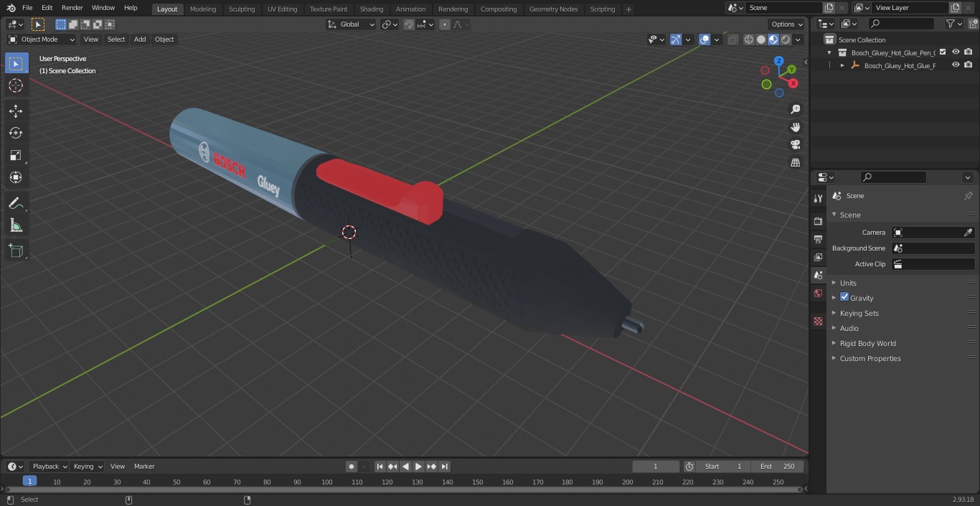Screen dimensions: 980x506
Task: Select the Transform tool
Action: click(x=16, y=177)
